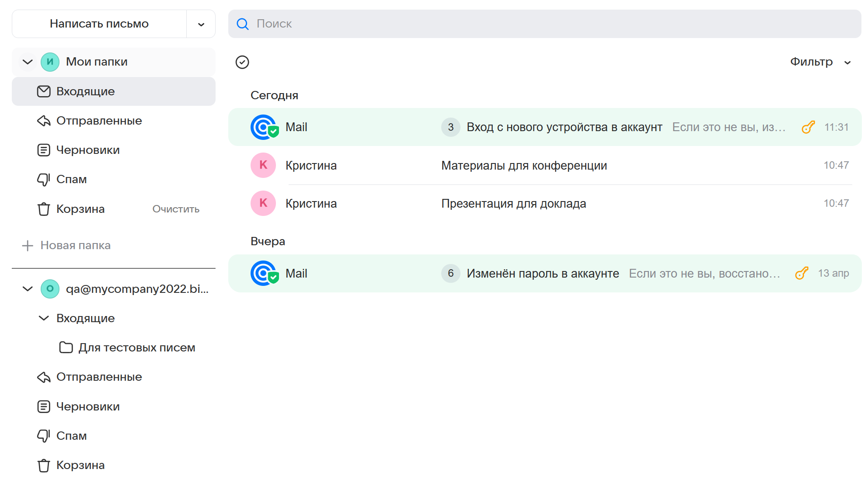Collapse the qa@mycompany2022 account folders
The width and height of the screenshot is (868, 497).
(x=28, y=289)
